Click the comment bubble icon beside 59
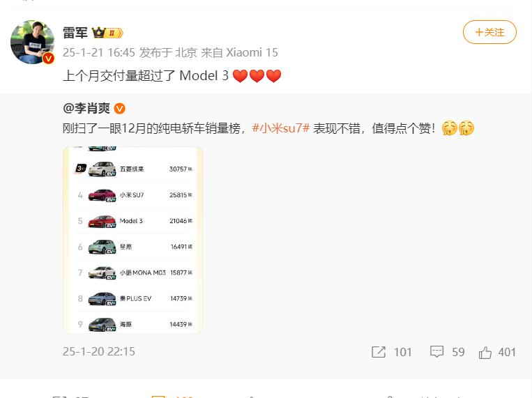This screenshot has height=398, width=532. tap(436, 352)
